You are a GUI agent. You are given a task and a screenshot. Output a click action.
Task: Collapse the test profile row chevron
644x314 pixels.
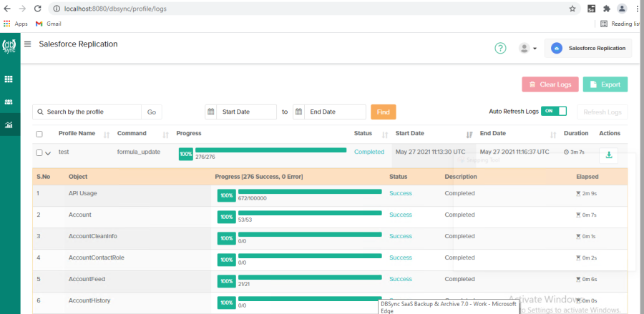tap(48, 152)
